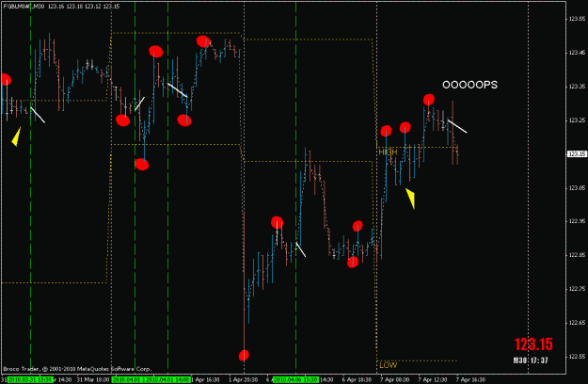Click the 123.35 price axis label
This screenshot has height=384, width=588.
[x=577, y=87]
